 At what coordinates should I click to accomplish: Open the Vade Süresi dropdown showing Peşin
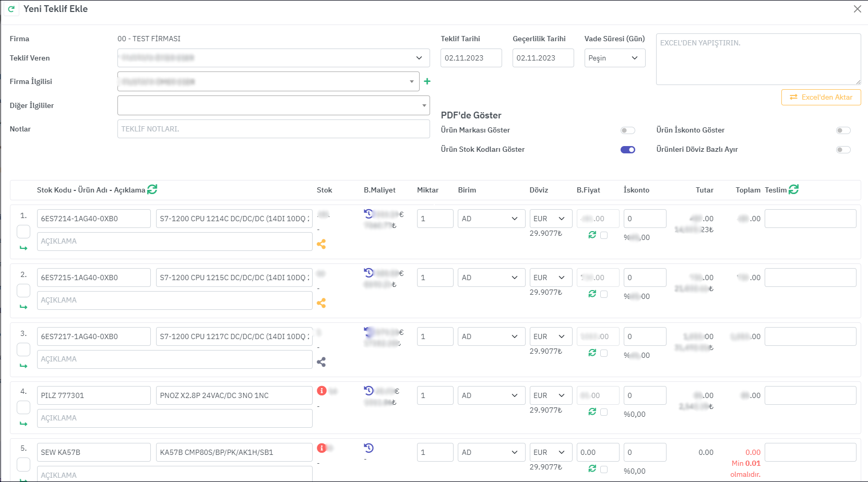click(x=614, y=58)
